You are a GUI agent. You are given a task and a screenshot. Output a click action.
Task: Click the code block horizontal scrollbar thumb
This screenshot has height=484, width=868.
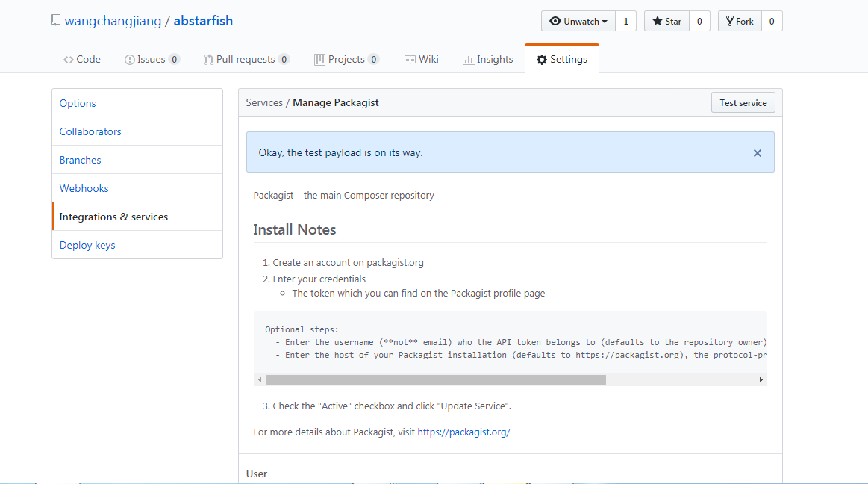[436, 380]
